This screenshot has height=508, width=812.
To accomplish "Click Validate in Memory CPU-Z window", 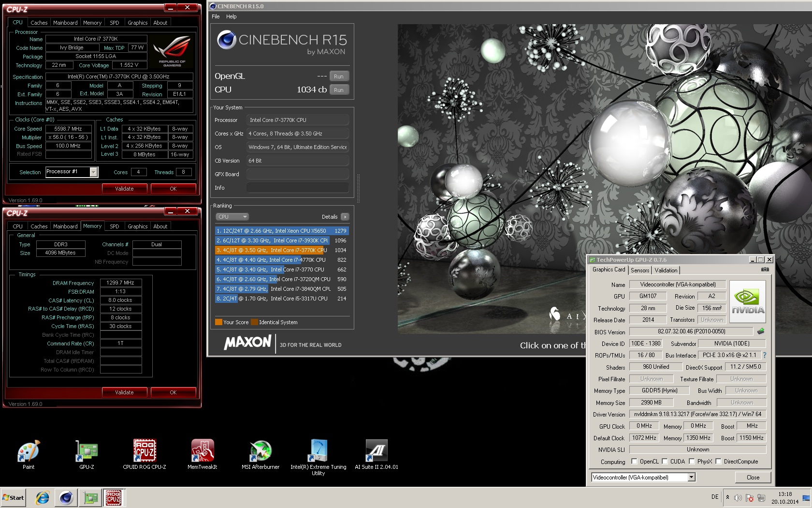I will 124,392.
